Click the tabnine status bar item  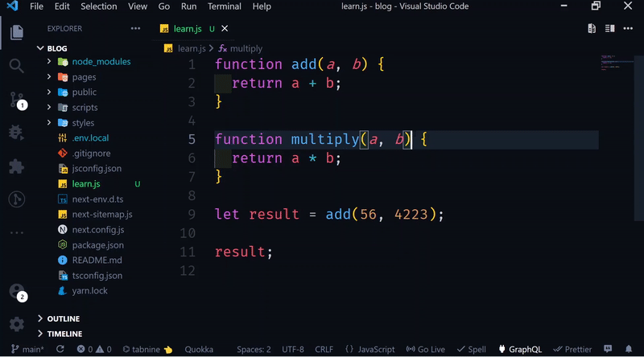point(147,349)
